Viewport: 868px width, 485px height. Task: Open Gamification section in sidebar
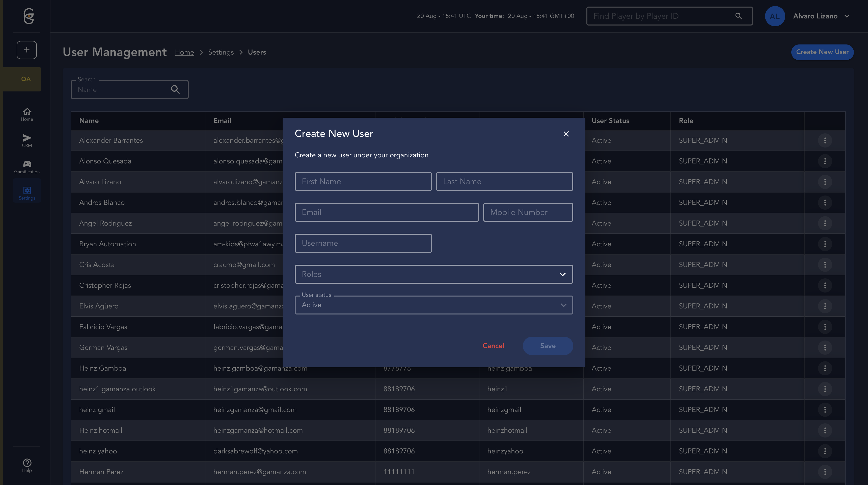click(x=27, y=167)
